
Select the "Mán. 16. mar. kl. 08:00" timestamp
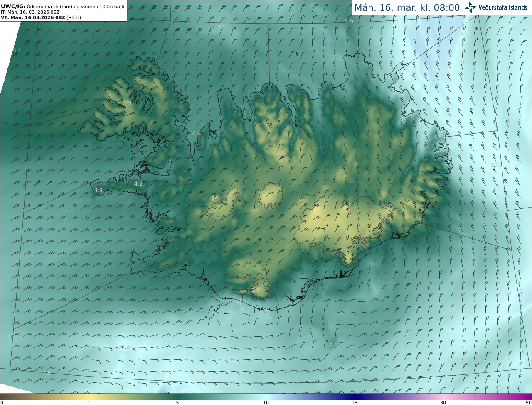point(407,7)
